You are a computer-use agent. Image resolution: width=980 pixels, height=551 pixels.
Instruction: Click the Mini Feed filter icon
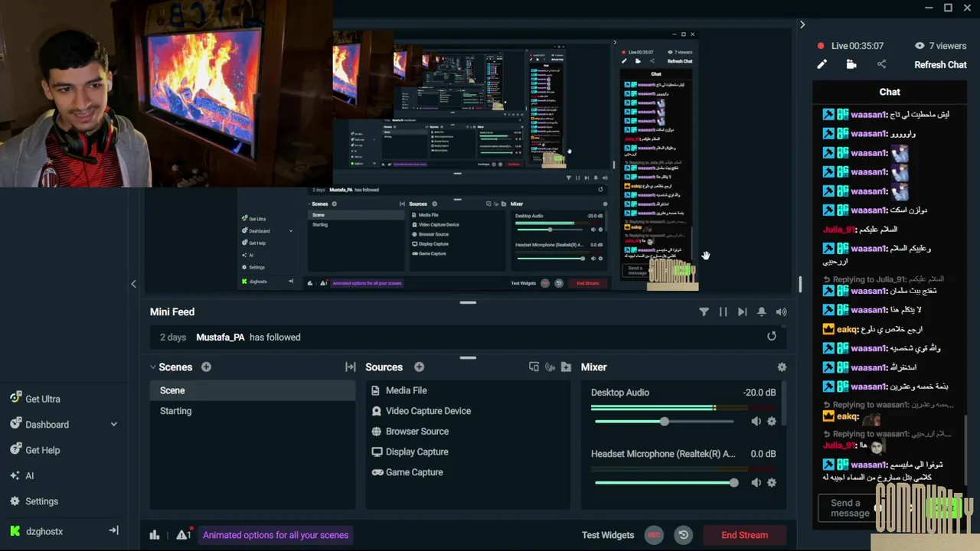(x=704, y=311)
